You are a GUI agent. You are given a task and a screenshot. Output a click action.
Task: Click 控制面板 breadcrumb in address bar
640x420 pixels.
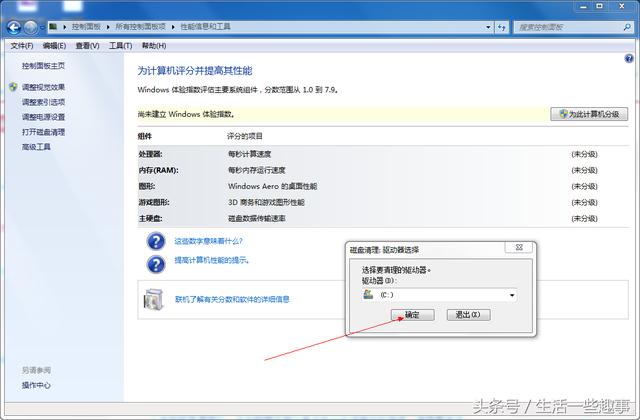coord(86,27)
